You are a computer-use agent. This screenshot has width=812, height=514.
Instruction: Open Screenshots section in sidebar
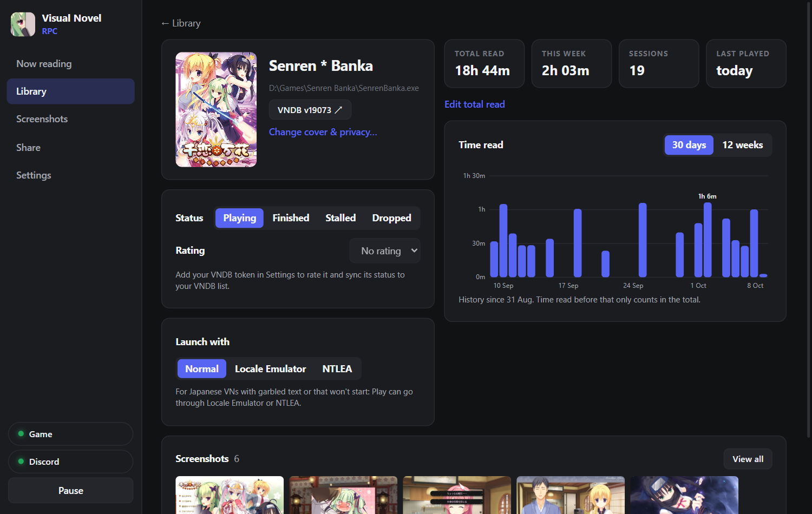click(x=70, y=119)
